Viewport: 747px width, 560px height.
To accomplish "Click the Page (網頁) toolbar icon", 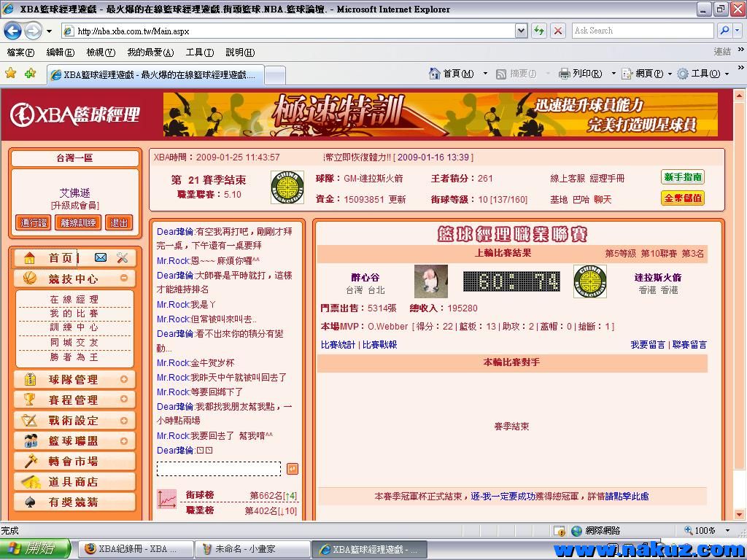I will point(627,74).
